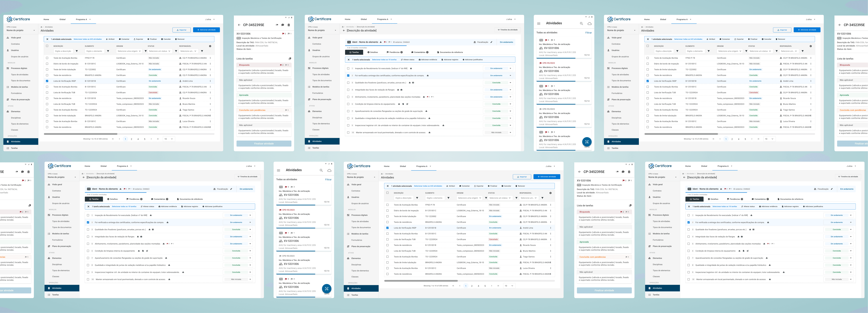Open kebab menu for Ricardo Souza row, bottom-middle desktop
Viewport: 868px width, 313px height.
[x=551, y=245]
